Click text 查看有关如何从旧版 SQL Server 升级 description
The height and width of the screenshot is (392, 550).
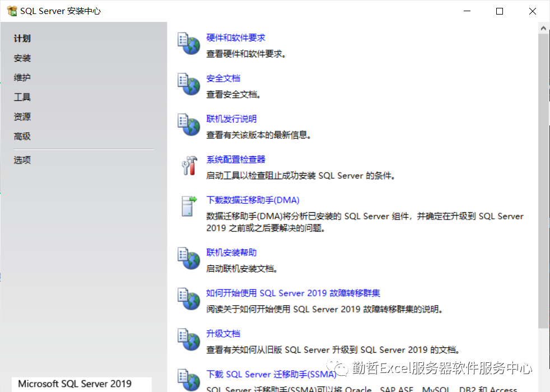[x=333, y=349]
